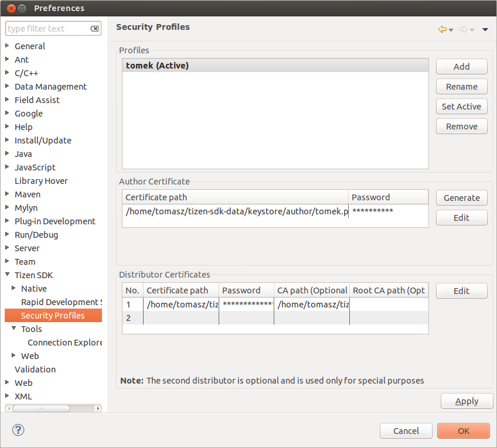Viewport: 497px width, 448px height.
Task: Click the forward navigation arrow icon
Action: 463,29
